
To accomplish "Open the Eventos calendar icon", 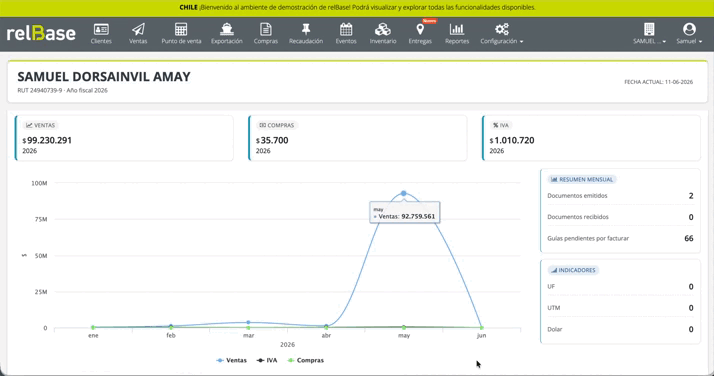I will point(346,30).
